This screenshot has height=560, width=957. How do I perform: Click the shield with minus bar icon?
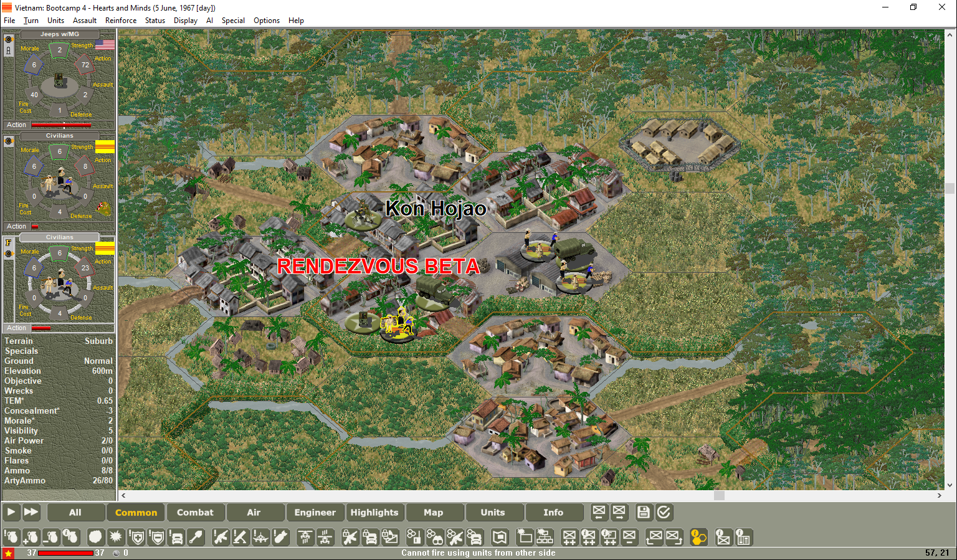tap(156, 537)
